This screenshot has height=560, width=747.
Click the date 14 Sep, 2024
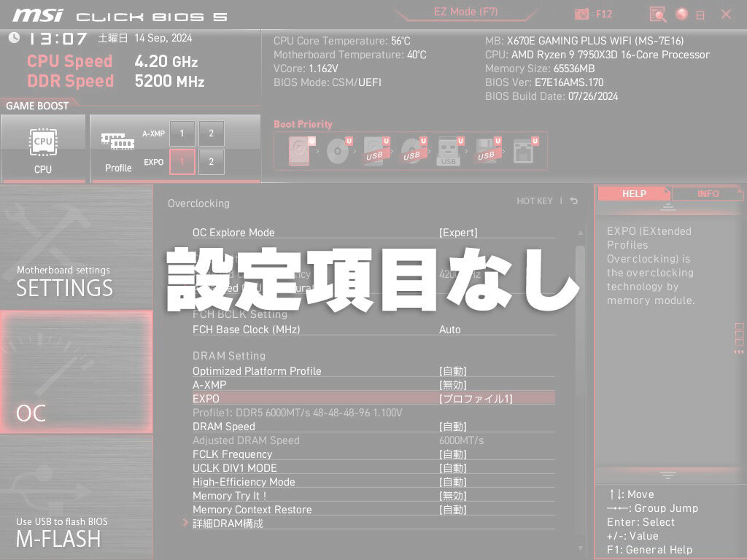(163, 38)
